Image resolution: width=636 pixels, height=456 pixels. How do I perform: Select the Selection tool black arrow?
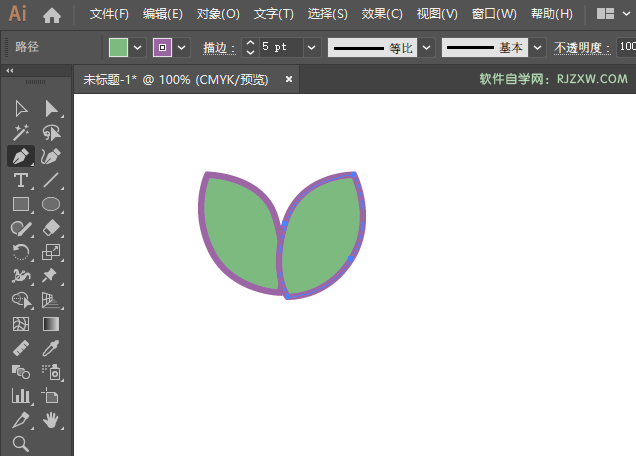click(x=21, y=109)
